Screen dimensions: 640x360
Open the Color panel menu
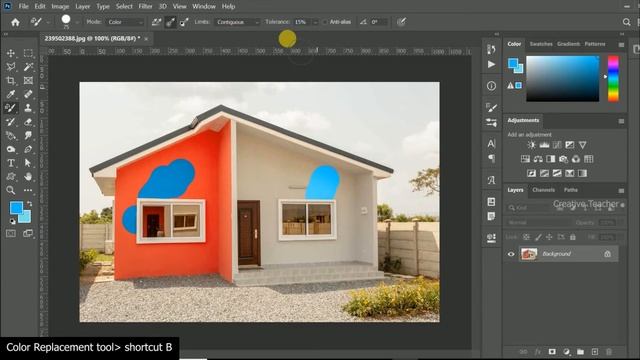click(621, 44)
